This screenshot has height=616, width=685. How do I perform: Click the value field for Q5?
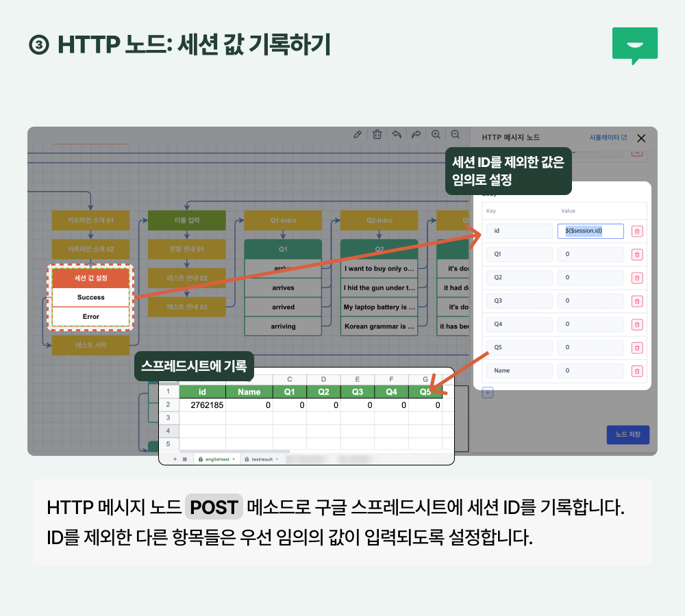pos(590,348)
